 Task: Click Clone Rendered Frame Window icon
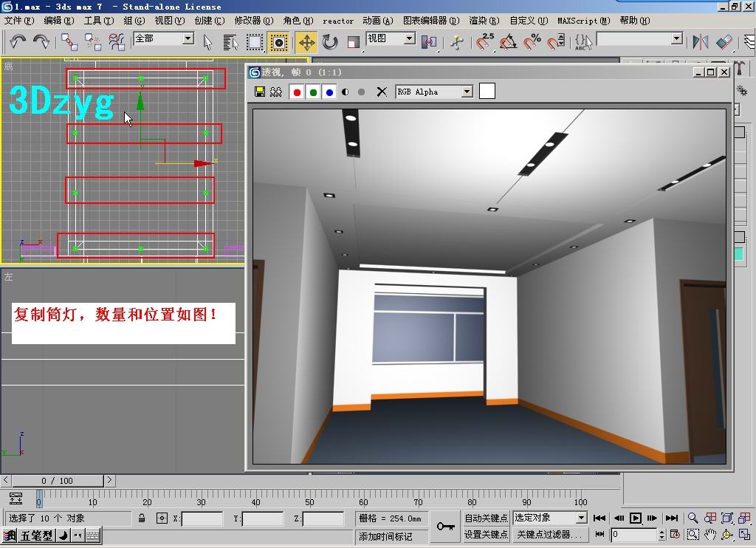(x=276, y=92)
